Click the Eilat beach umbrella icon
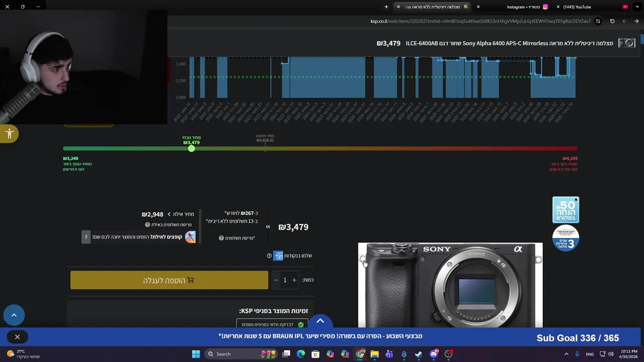 [190, 237]
